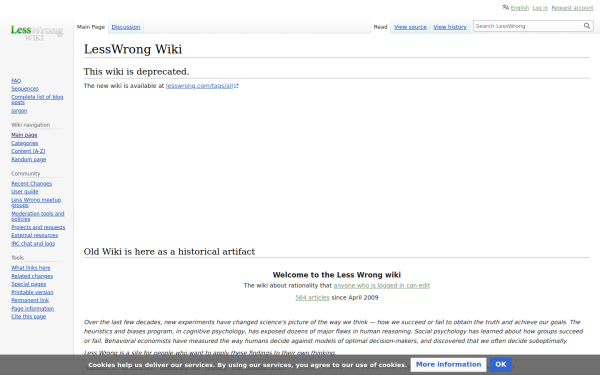Click the Log in link

(x=540, y=8)
